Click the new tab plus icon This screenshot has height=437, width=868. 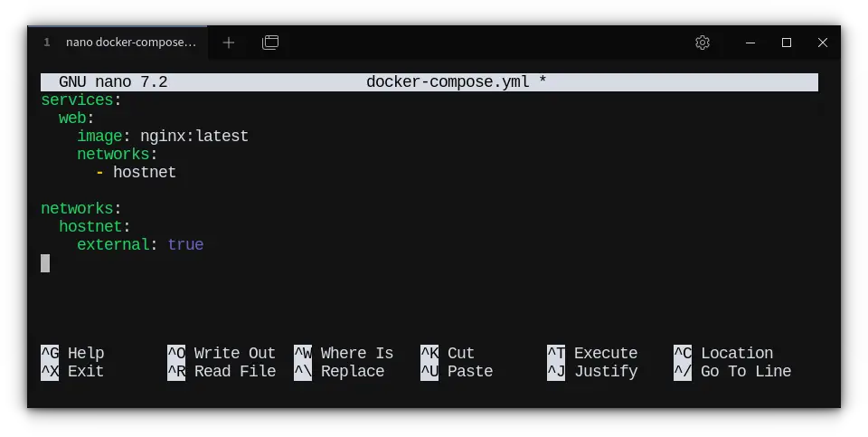pos(229,43)
